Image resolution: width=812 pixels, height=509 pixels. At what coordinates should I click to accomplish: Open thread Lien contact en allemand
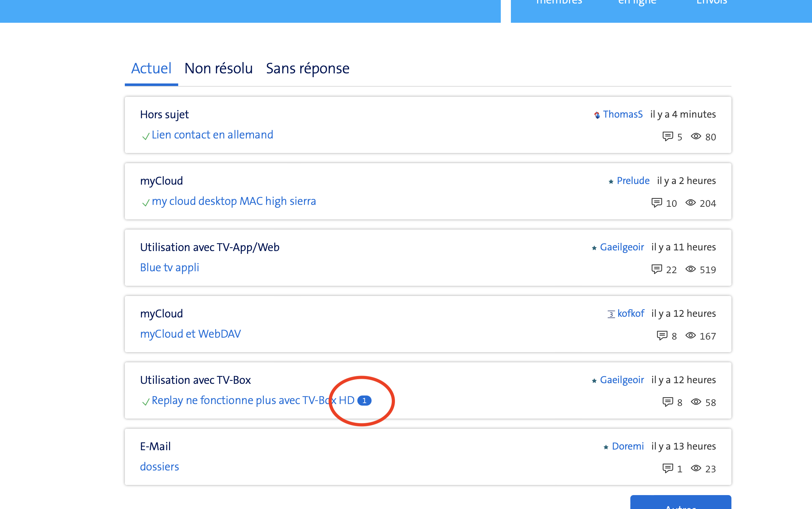pyautogui.click(x=212, y=135)
